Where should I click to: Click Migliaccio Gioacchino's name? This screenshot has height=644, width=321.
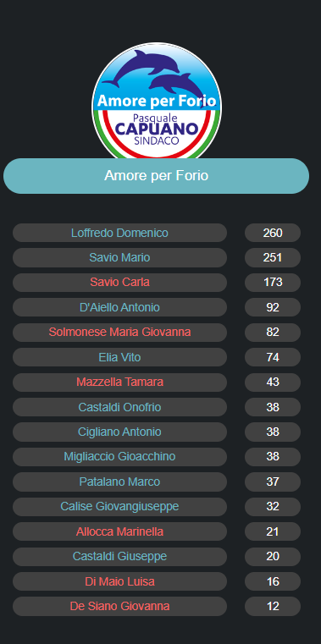pyautogui.click(x=119, y=457)
